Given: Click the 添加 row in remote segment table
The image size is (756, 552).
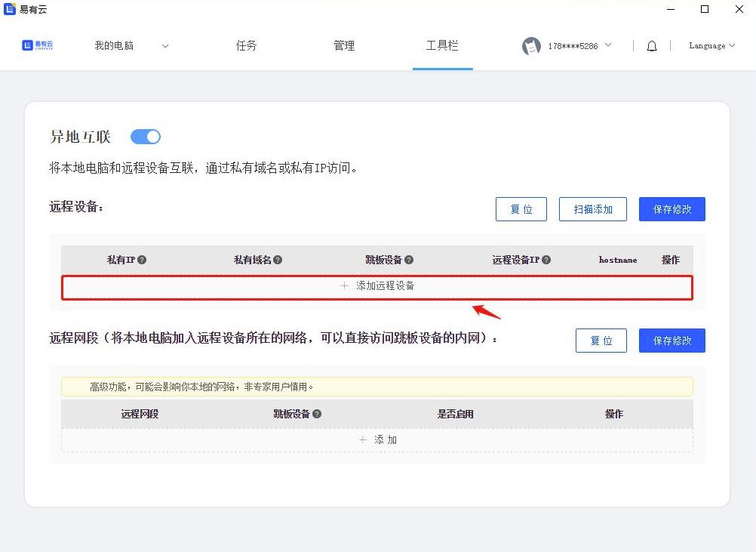Looking at the screenshot, I should click(377, 440).
